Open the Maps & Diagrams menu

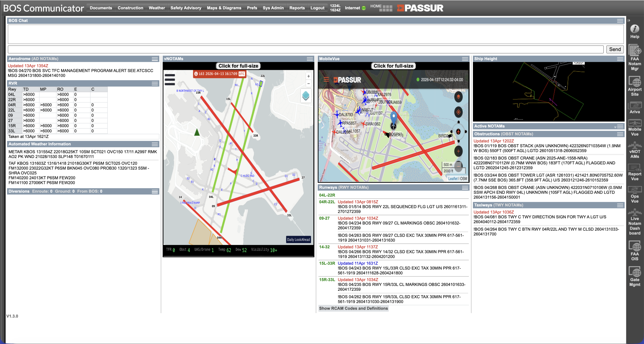point(224,8)
